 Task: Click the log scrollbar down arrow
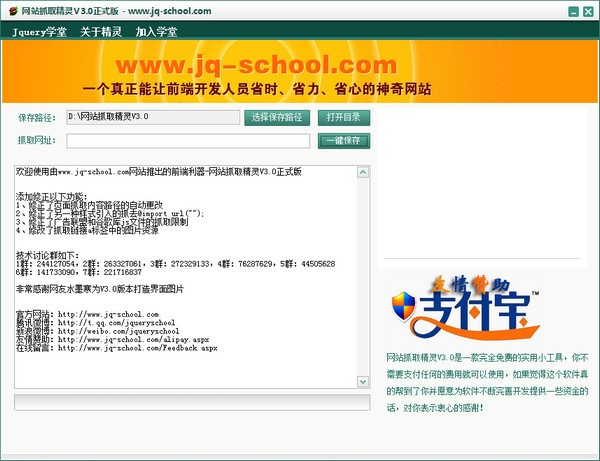[x=363, y=381]
